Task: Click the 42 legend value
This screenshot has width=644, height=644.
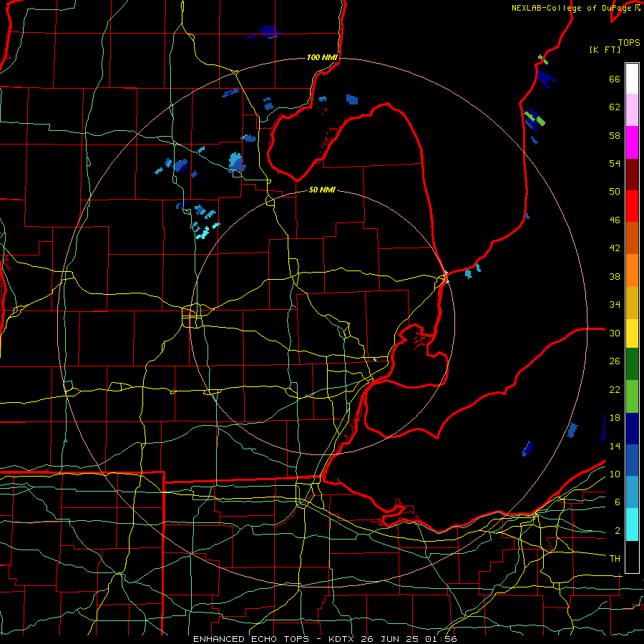Action: [x=615, y=248]
